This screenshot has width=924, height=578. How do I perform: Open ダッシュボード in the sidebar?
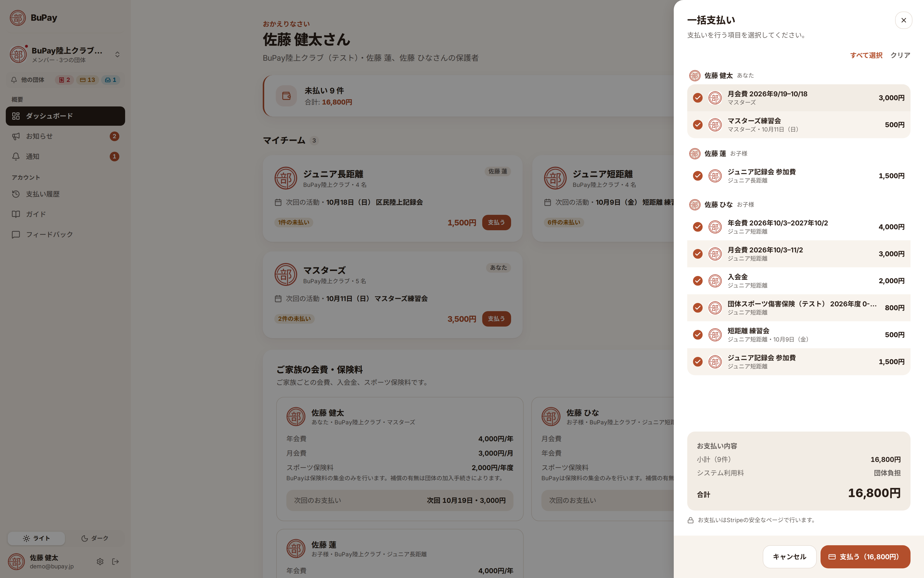point(65,116)
